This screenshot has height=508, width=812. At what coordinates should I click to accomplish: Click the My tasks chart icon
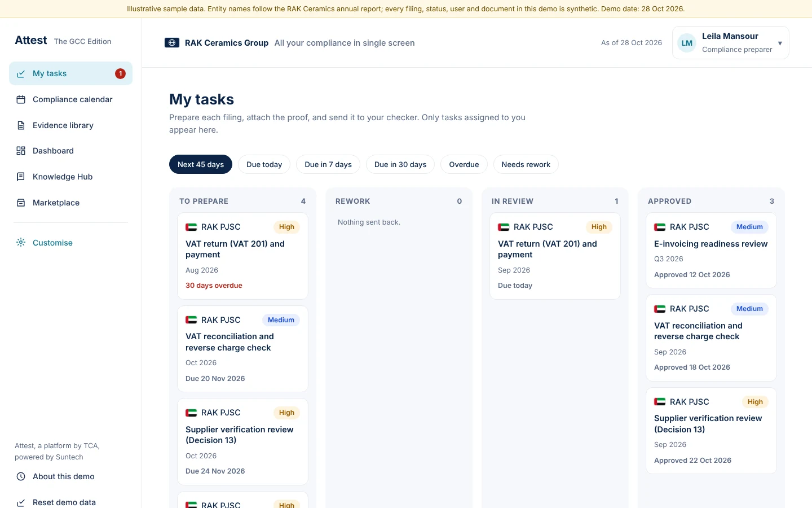tap(21, 74)
